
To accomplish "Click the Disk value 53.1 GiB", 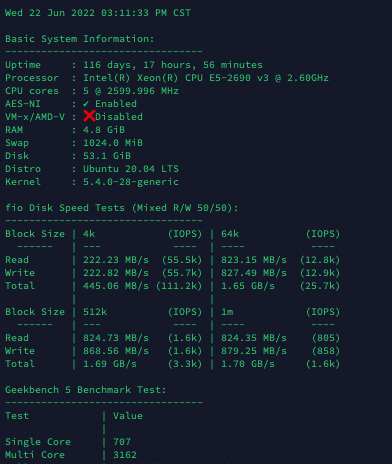I will tap(107, 156).
